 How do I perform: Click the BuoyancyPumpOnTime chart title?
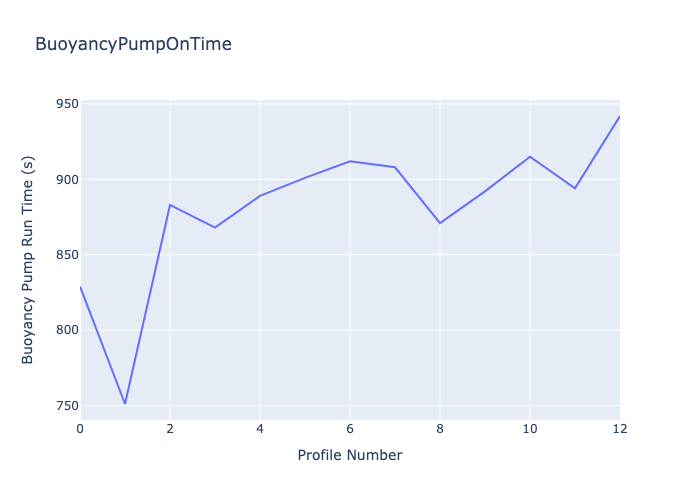point(133,44)
